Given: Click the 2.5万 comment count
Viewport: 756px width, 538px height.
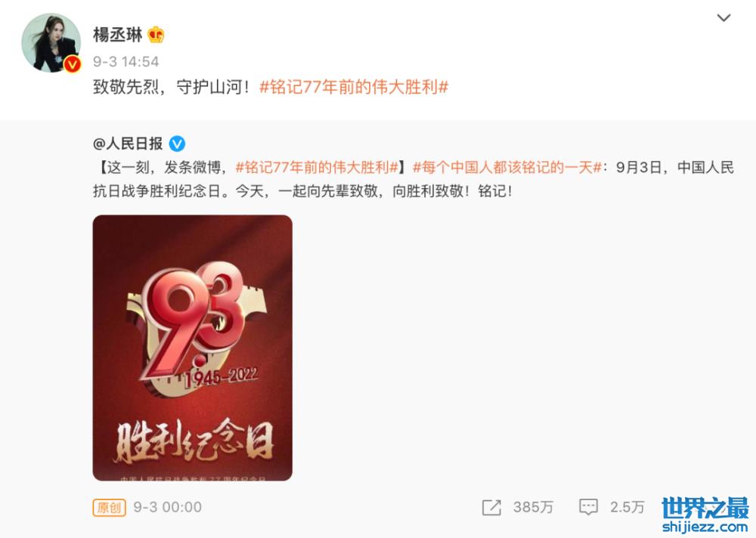Looking at the screenshot, I should click(x=627, y=507).
